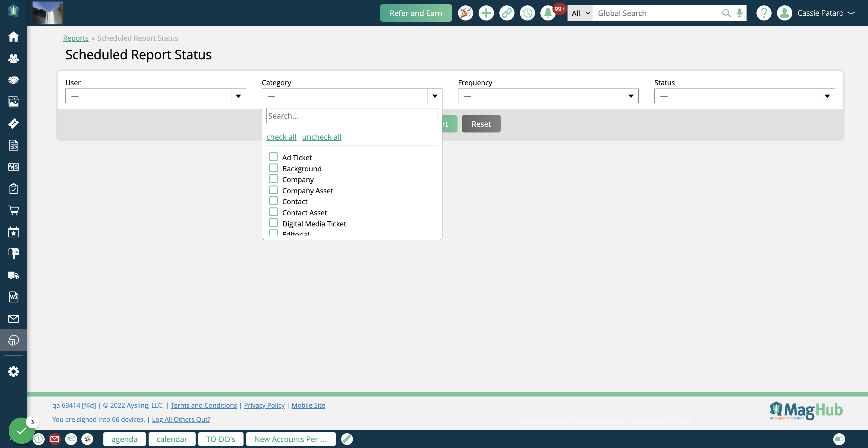
Task: Click the uncheck all link
Action: point(322,137)
